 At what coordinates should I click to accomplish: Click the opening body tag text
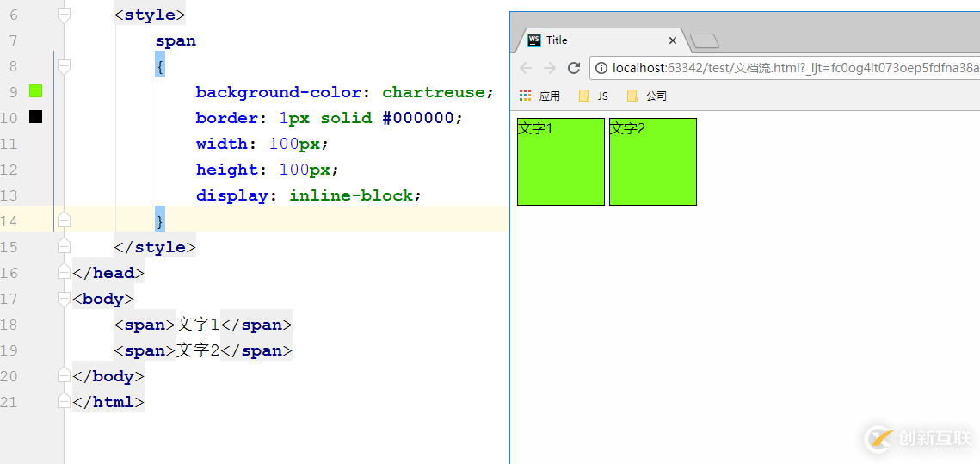[x=103, y=299]
